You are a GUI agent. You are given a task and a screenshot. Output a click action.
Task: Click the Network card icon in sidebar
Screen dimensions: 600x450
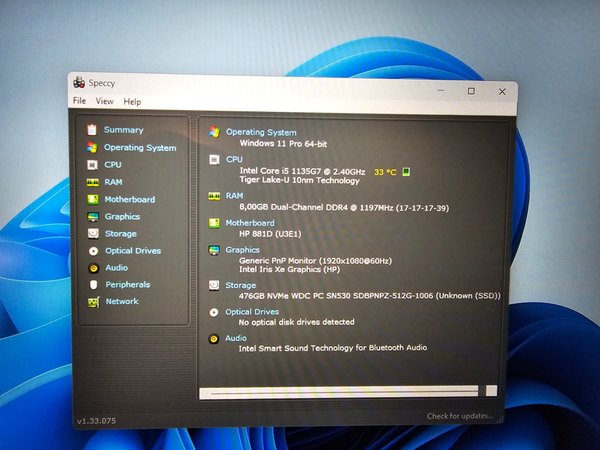(x=94, y=302)
